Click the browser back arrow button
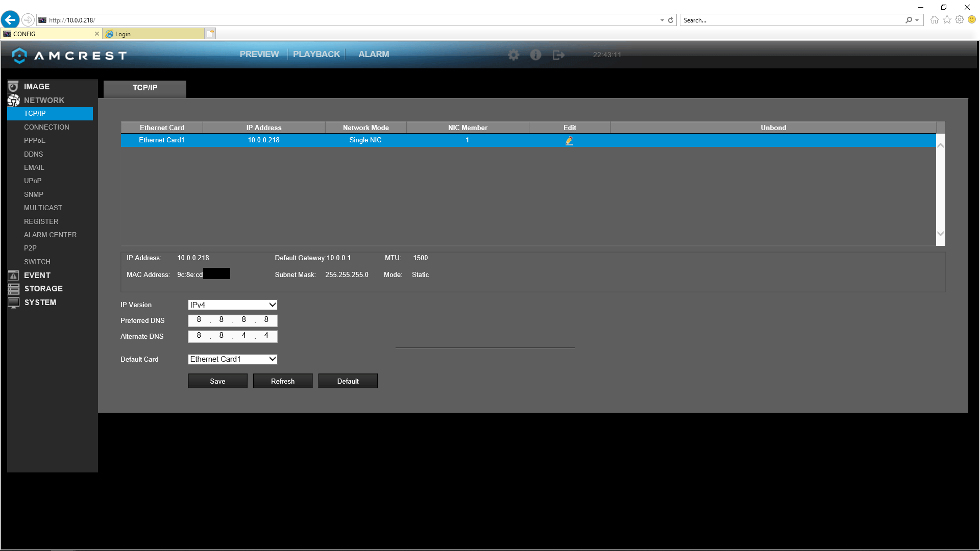Viewport: 980px width, 551px height. (10, 20)
